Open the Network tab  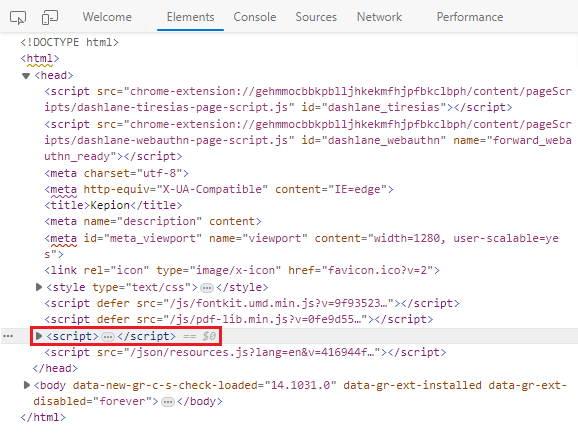(379, 17)
